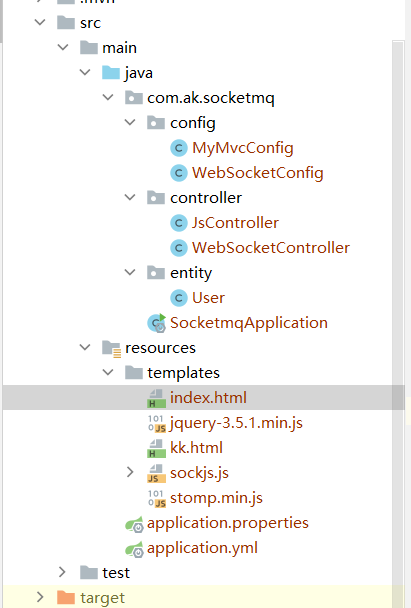Click the application.properties Spring icon
The height and width of the screenshot is (608, 411).
tap(134, 524)
